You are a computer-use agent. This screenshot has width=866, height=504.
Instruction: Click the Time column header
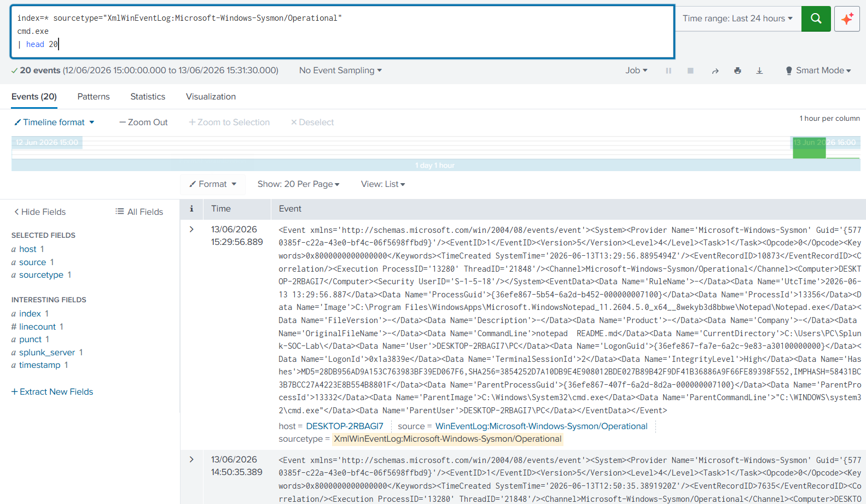[221, 209]
